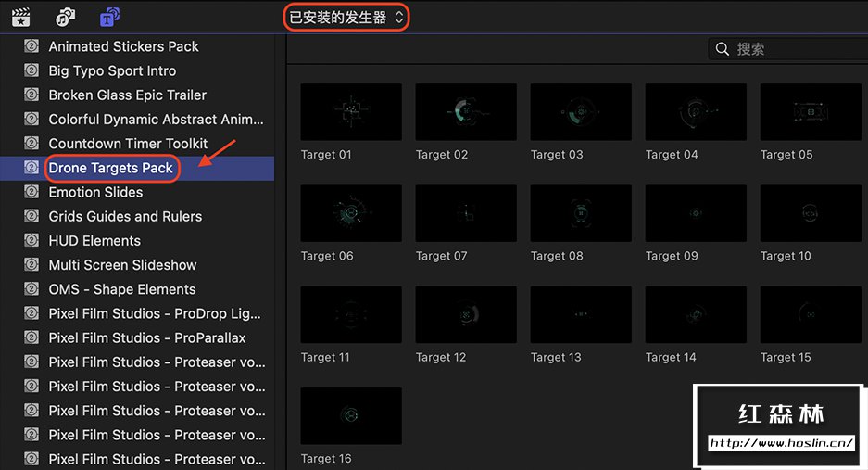Select Grids Guides and Rulers category
868x470 pixels.
(125, 217)
